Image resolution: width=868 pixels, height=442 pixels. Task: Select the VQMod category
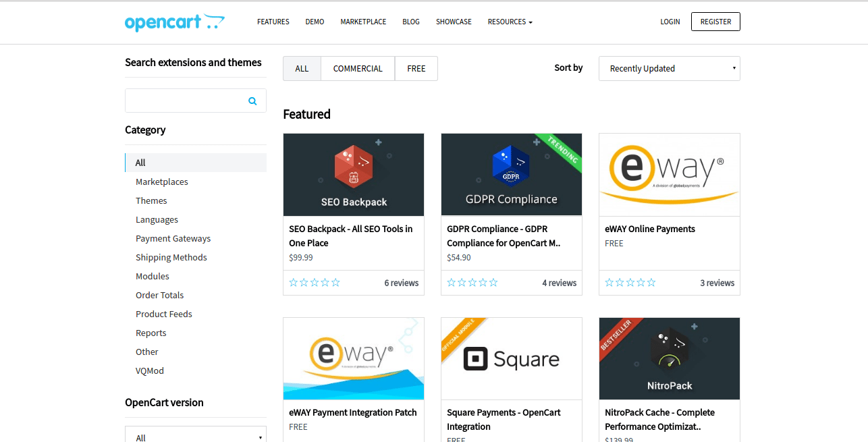150,370
